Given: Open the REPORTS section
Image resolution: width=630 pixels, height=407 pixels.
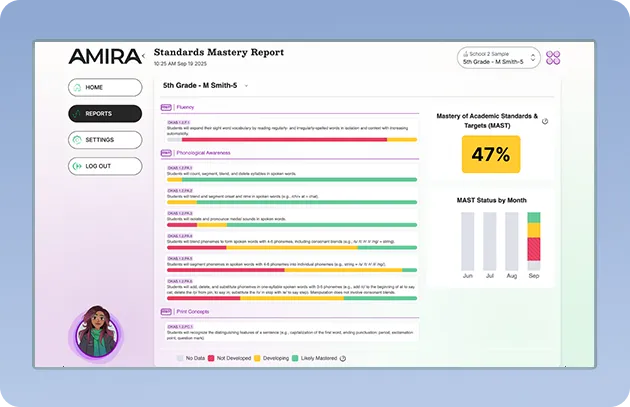Looking at the screenshot, I should (105, 114).
